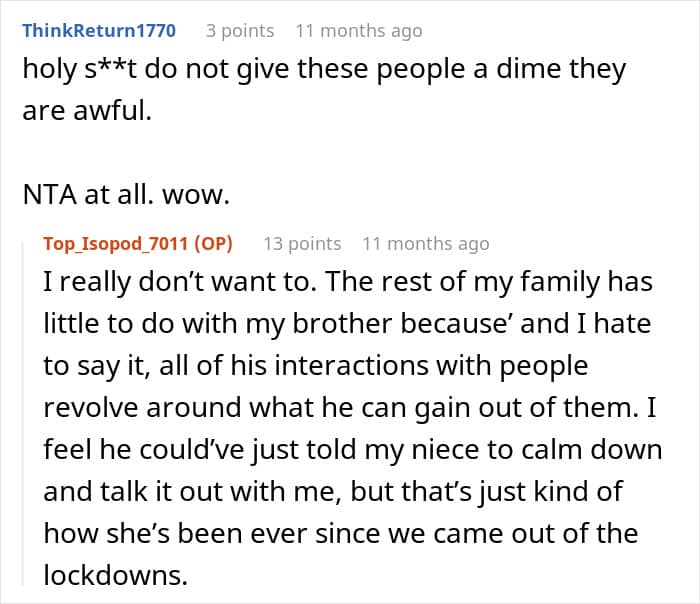The height and width of the screenshot is (604, 700).
Task: Click the line about telling niece to calm down
Action: pos(353,450)
